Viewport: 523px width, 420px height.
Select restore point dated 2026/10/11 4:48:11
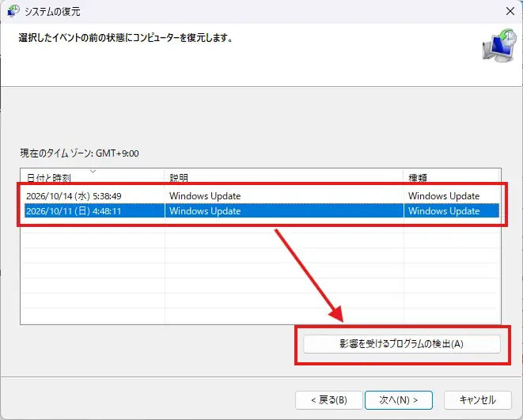coord(262,211)
